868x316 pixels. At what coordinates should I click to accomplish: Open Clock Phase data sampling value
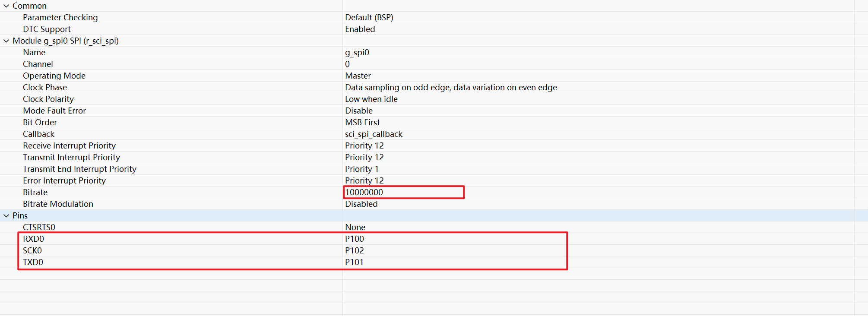click(x=451, y=87)
